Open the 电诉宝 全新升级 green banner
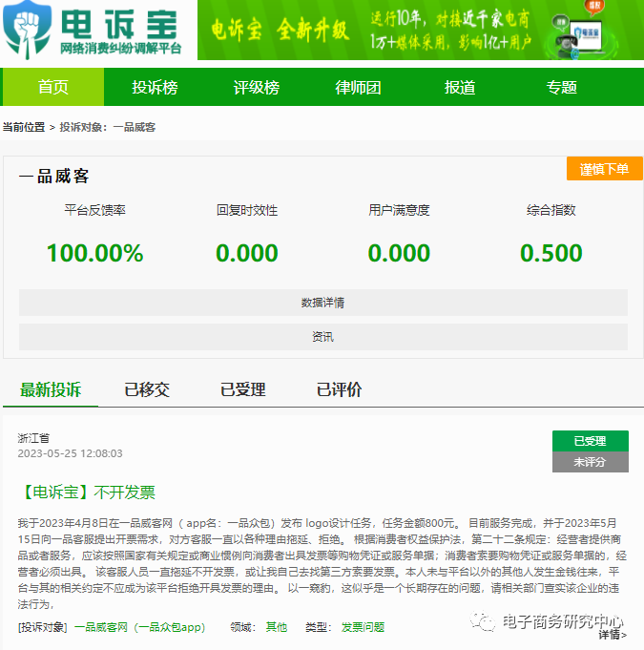 click(421, 30)
